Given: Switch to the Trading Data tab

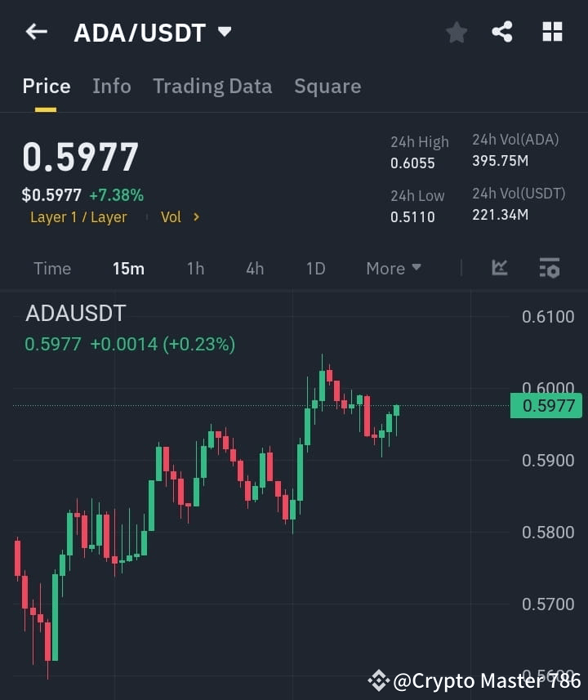Looking at the screenshot, I should coord(212,86).
